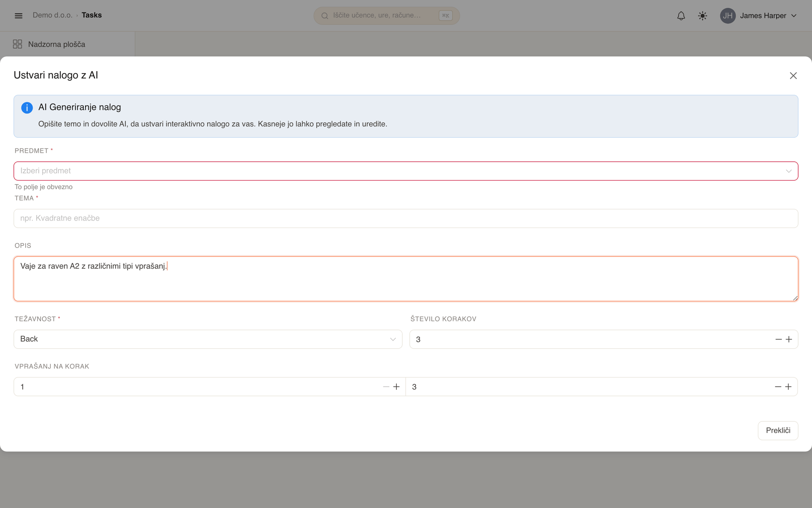Open the Težavnost dropdown showing Back
Viewport: 812px width, 508px height.
pyautogui.click(x=208, y=339)
